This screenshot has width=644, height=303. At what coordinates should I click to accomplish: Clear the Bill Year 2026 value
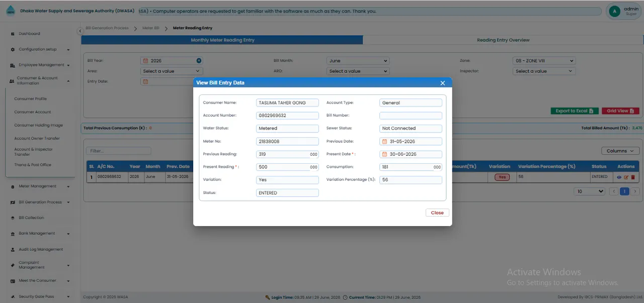tap(199, 60)
